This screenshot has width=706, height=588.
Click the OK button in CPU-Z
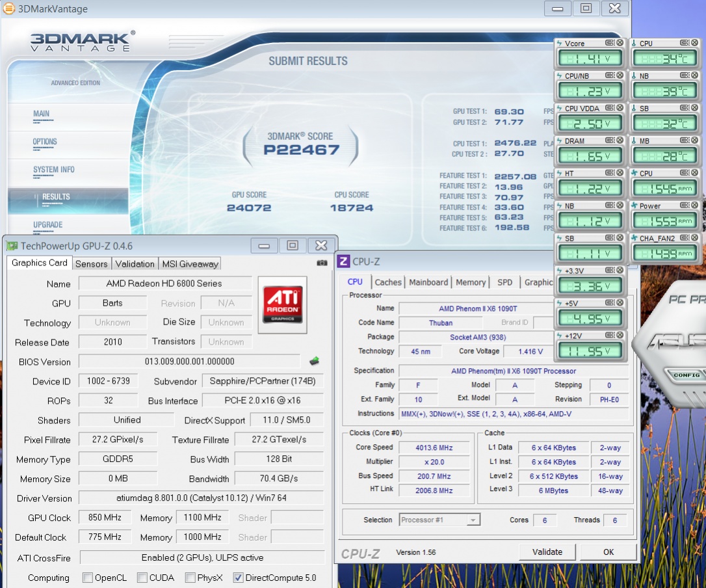point(608,552)
